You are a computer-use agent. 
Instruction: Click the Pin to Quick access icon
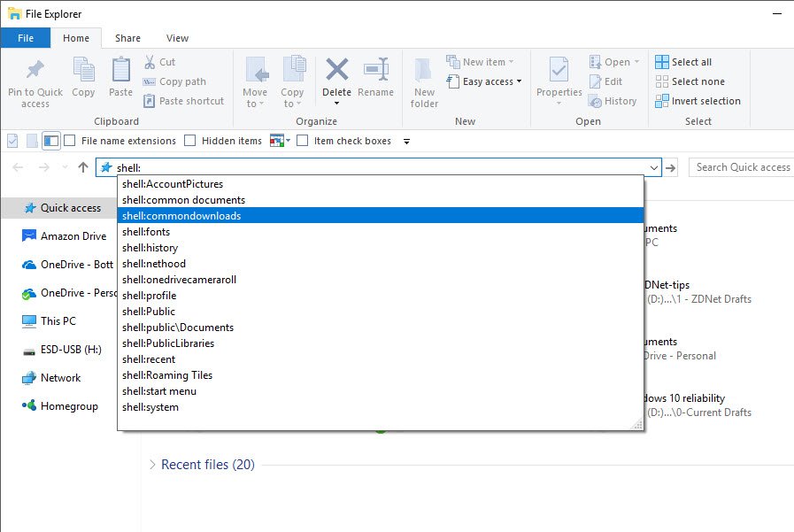(35, 69)
